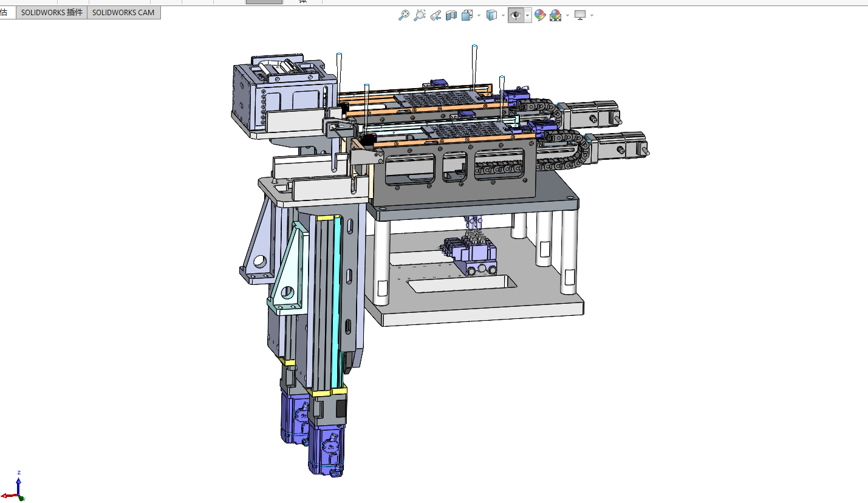Switch to the SOLIDWORKS 插件 tab
Image resolution: width=868 pixels, height=503 pixels.
(x=52, y=13)
